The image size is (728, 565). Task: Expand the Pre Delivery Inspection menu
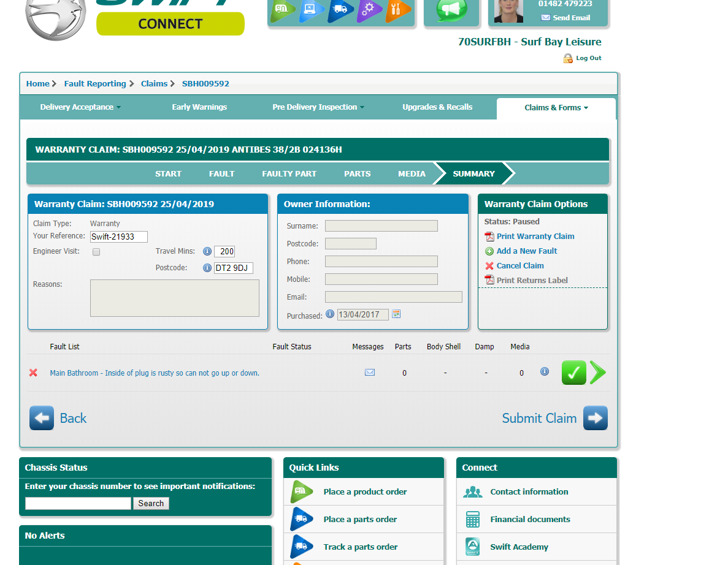pos(318,107)
